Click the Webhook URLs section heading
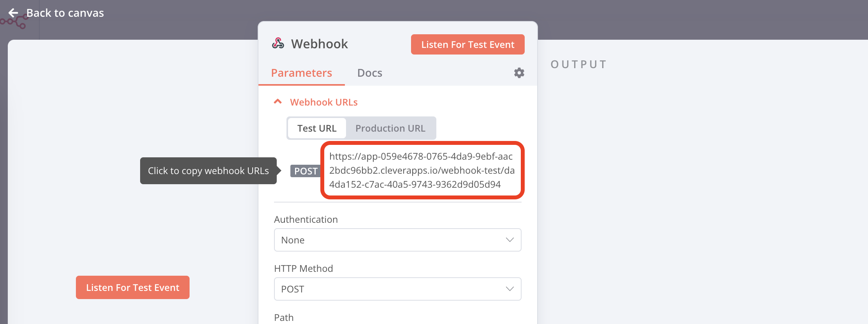The height and width of the screenshot is (324, 868). (323, 102)
